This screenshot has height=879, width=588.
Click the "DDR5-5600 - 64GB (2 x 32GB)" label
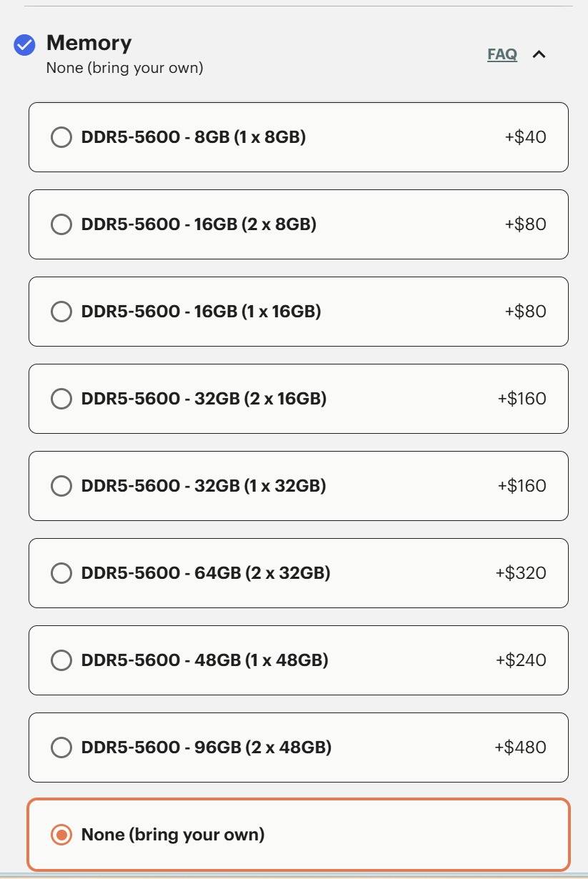pyautogui.click(x=206, y=573)
